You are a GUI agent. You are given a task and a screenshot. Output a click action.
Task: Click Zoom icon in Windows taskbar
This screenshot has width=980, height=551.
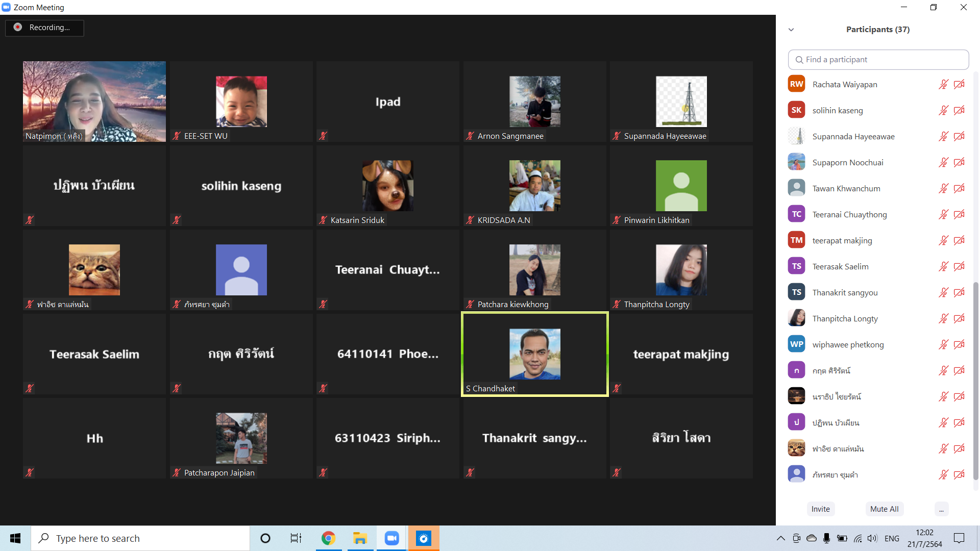[x=391, y=538]
